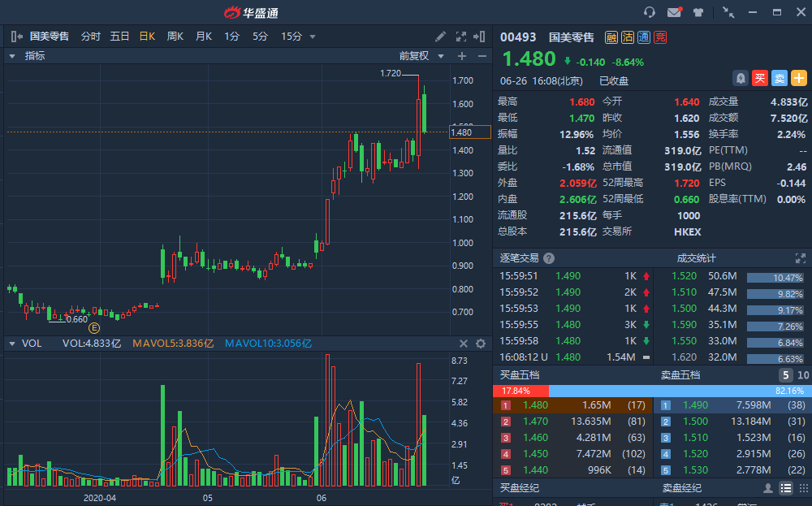Click the 成交统计 section title

pos(697,258)
